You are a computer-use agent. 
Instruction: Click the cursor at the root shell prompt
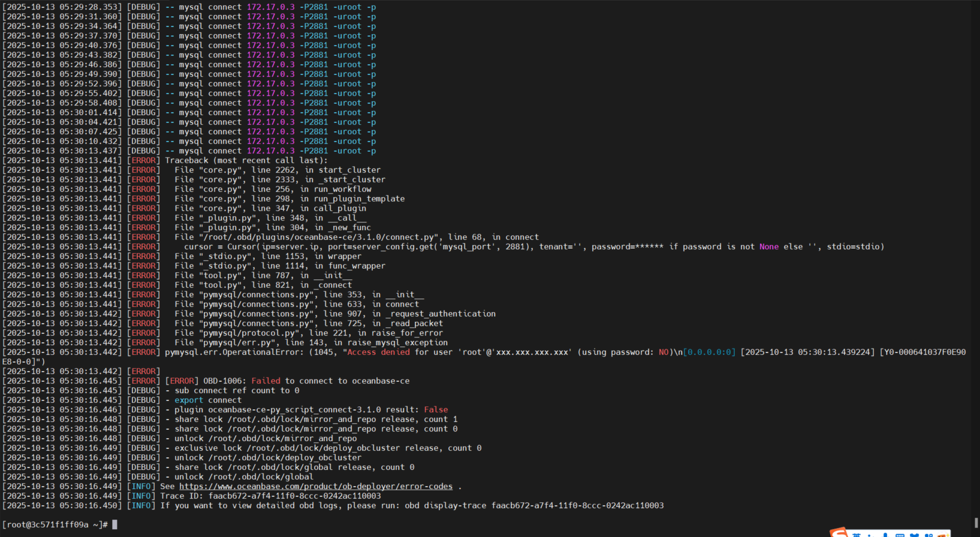pyautogui.click(x=114, y=524)
